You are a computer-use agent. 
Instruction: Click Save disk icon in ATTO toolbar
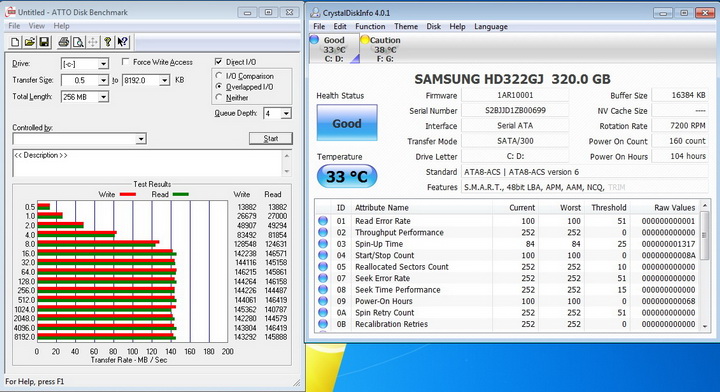tap(44, 43)
